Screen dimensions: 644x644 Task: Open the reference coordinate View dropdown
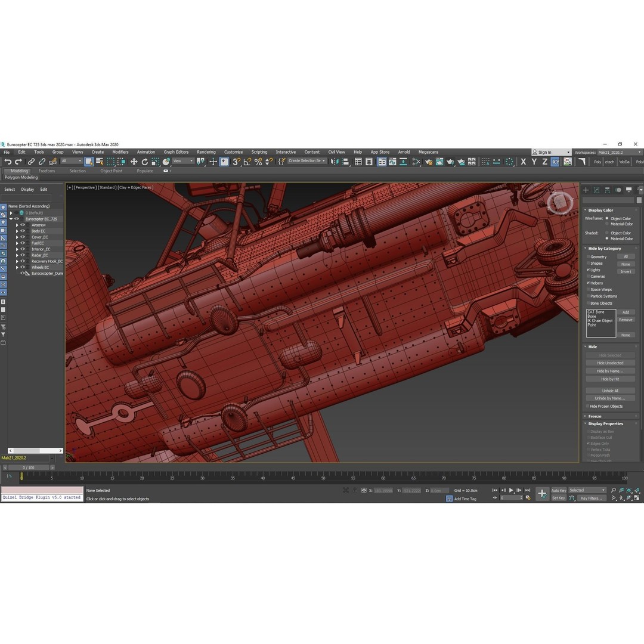click(x=183, y=161)
